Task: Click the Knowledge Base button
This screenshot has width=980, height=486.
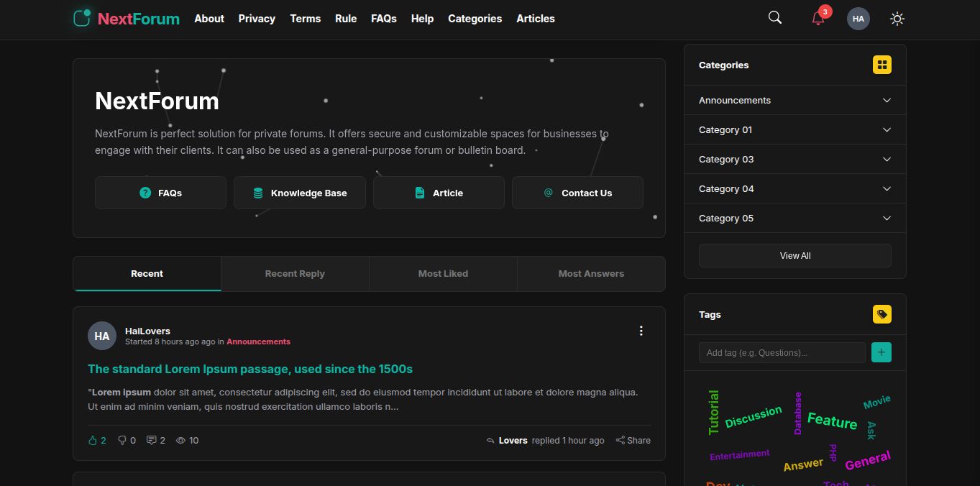Action: tap(299, 193)
